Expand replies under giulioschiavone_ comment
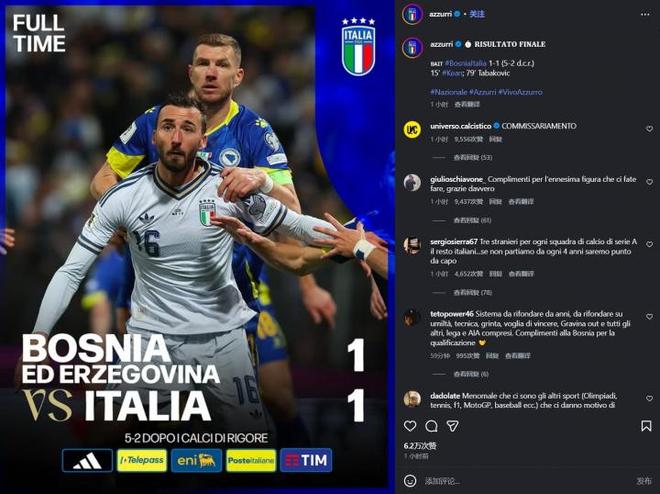Image resolution: width=660 pixels, height=494 pixels. pos(472,220)
